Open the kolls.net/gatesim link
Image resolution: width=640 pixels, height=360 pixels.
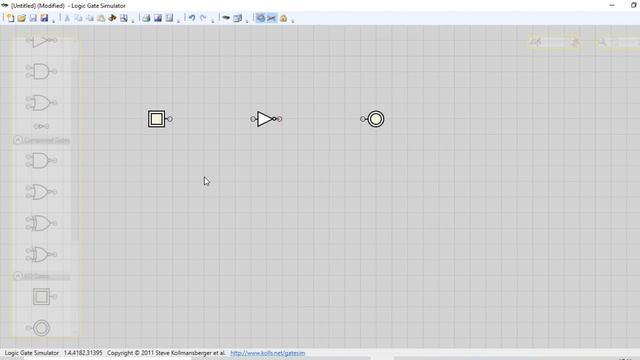click(x=267, y=353)
